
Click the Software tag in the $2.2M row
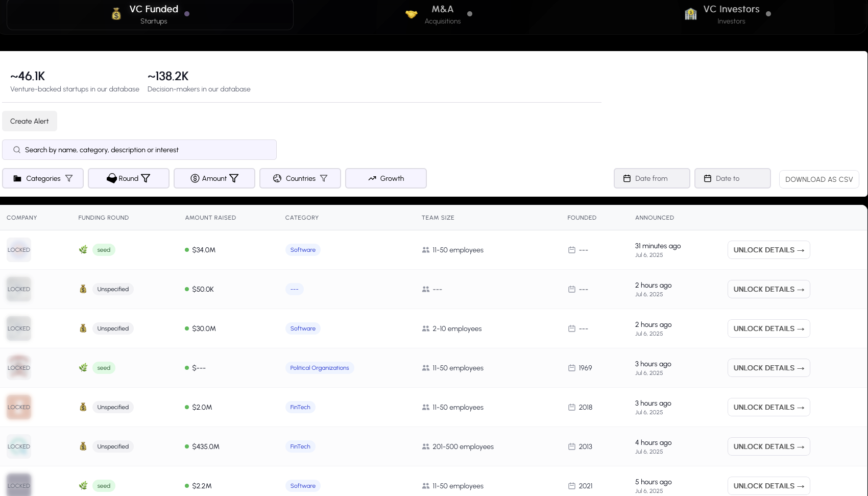point(303,486)
